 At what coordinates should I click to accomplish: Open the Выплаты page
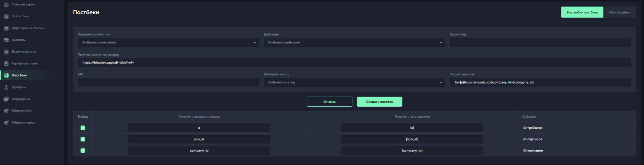[x=19, y=40]
